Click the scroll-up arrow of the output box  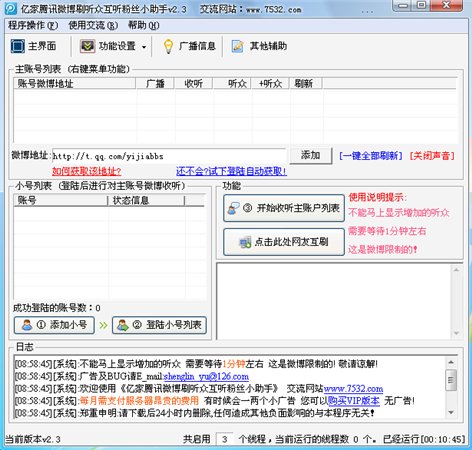click(456, 270)
